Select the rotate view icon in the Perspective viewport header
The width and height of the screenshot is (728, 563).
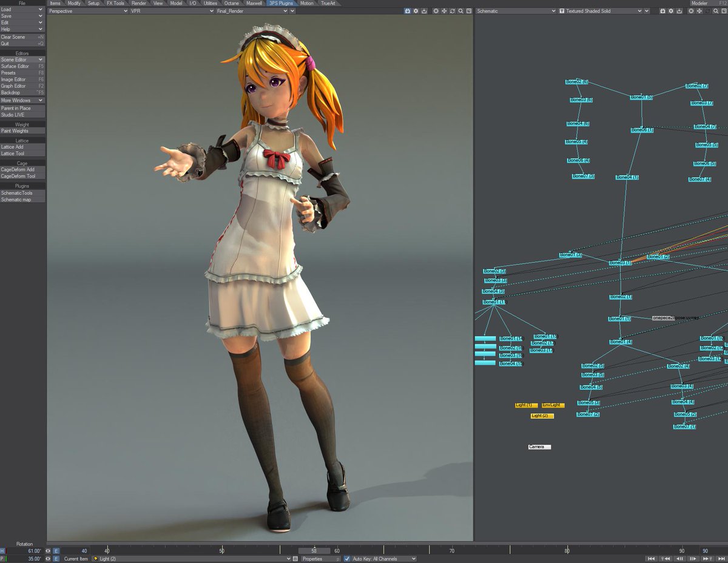point(452,11)
